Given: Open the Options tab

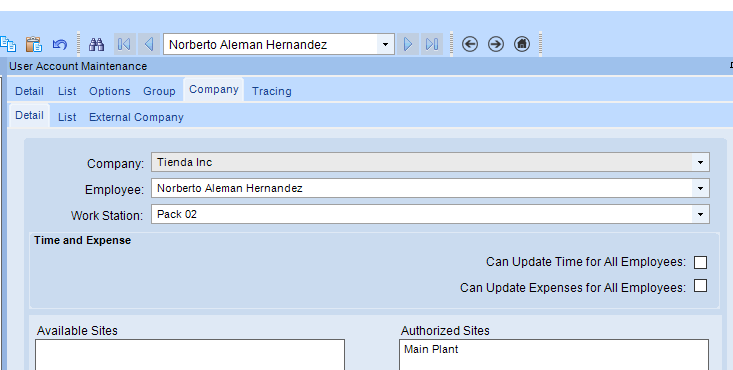Looking at the screenshot, I should coord(110,91).
